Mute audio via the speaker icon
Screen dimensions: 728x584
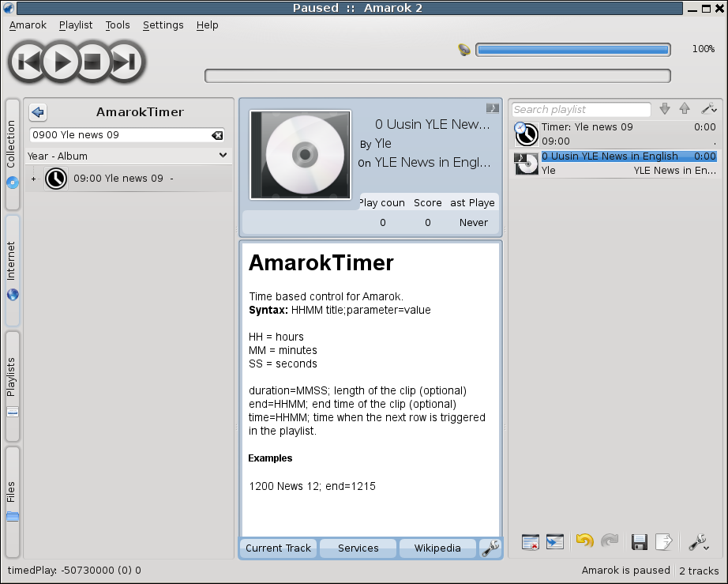point(463,49)
